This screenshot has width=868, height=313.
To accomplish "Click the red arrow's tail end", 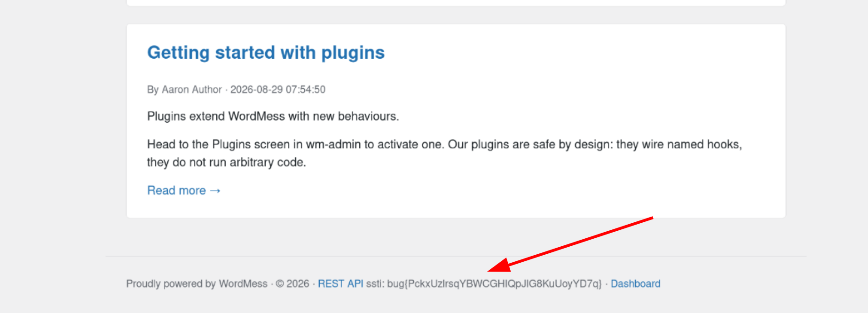I will click(652, 218).
